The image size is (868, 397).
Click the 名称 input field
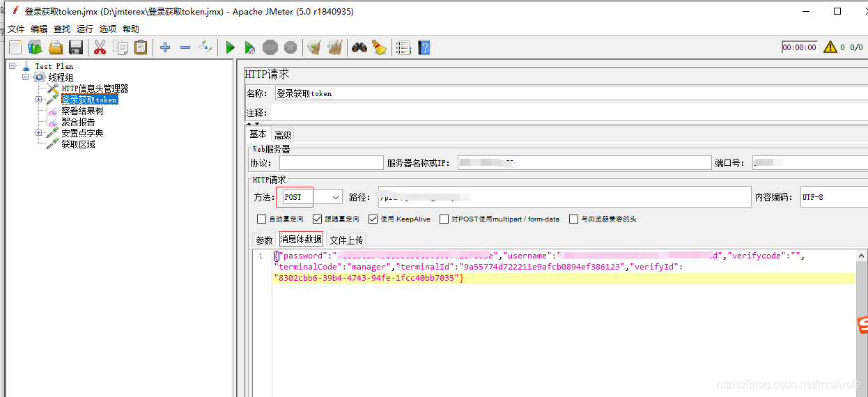tap(571, 93)
